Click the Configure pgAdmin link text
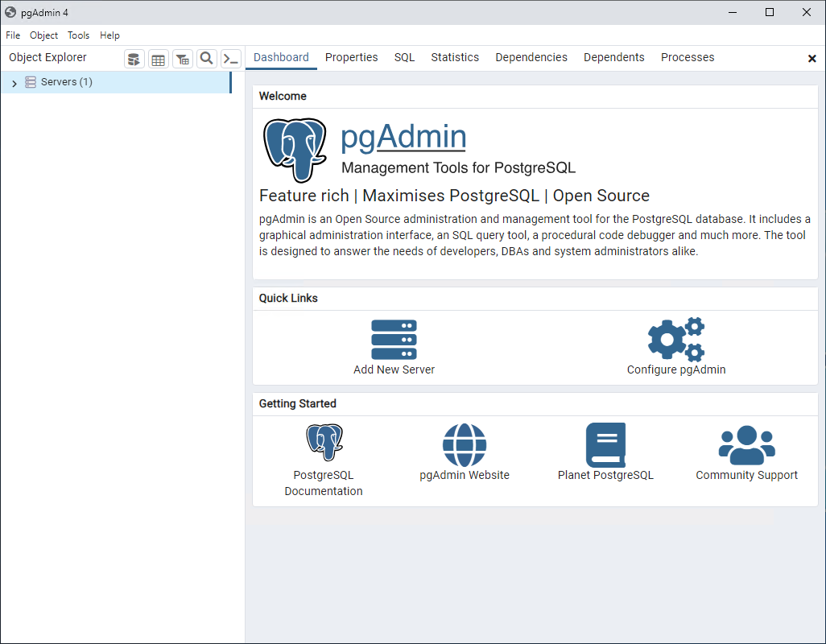Image resolution: width=826 pixels, height=644 pixels. tap(676, 369)
